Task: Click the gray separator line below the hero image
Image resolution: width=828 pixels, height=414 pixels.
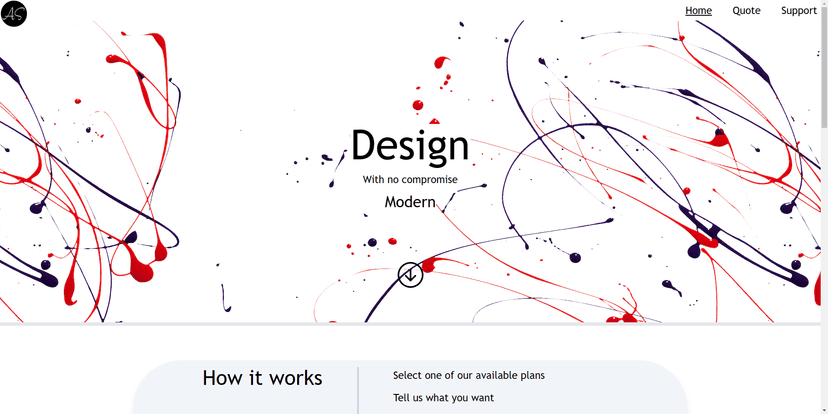Action: point(410,324)
